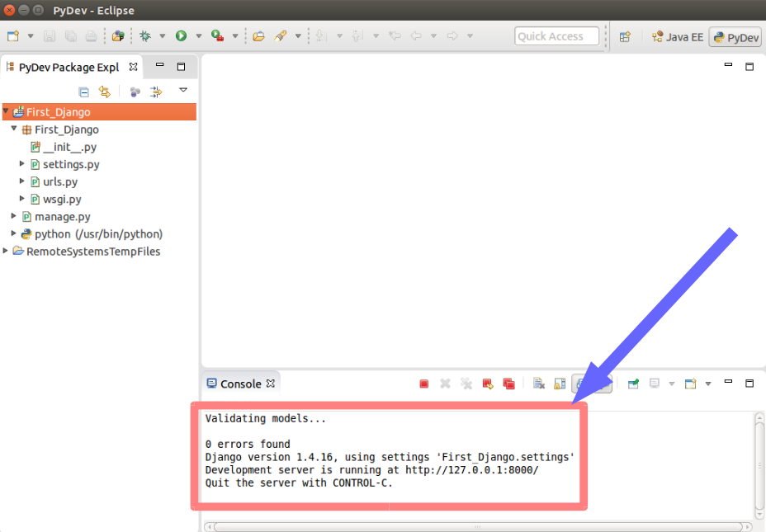766x532 pixels.
Task: Expand the urls.py node
Action: (x=22, y=181)
